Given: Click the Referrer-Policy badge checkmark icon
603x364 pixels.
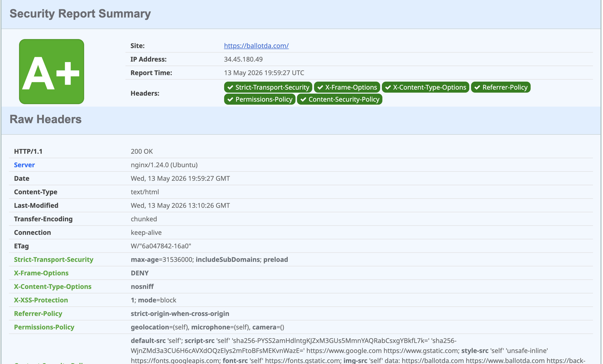Looking at the screenshot, I should 477,87.
